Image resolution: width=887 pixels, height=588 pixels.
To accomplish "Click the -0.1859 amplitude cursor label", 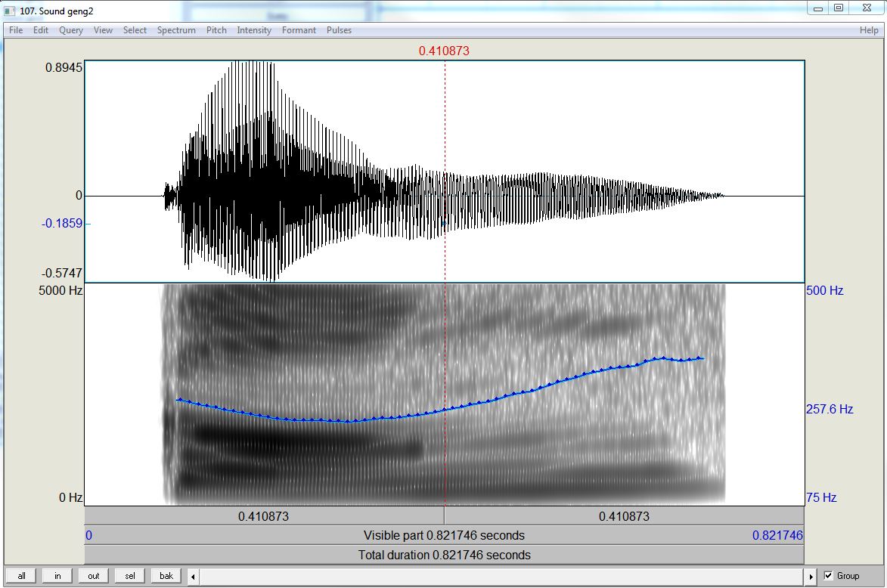I will coord(62,223).
